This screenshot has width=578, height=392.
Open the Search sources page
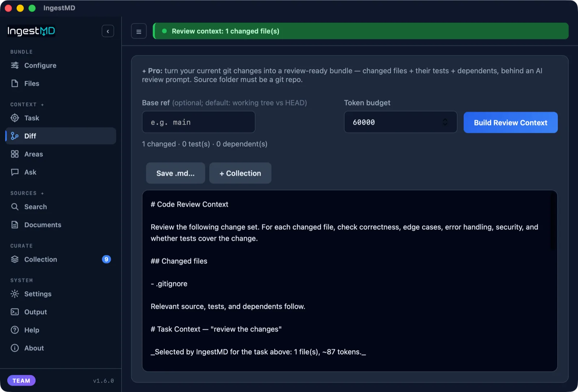coord(61,207)
